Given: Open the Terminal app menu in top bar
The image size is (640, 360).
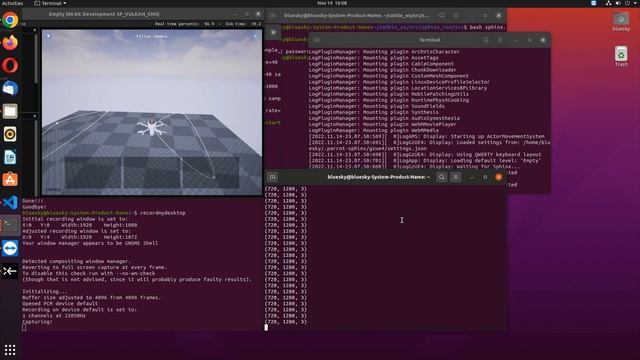Looking at the screenshot, I should [50, 3].
